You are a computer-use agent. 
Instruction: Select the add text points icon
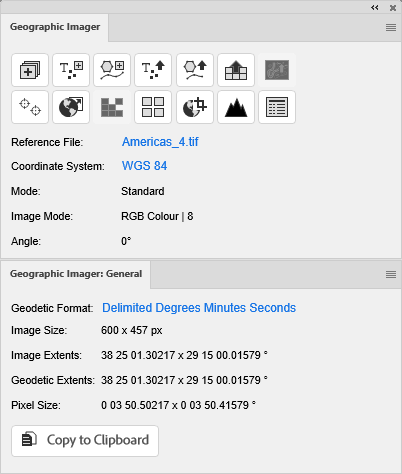pos(71,70)
